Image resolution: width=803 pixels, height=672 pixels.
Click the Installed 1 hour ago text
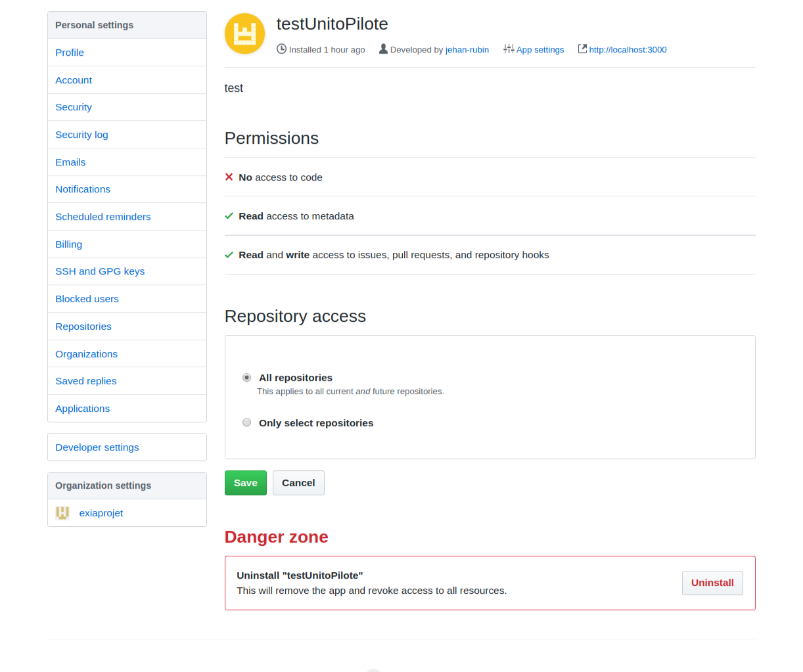tap(327, 49)
